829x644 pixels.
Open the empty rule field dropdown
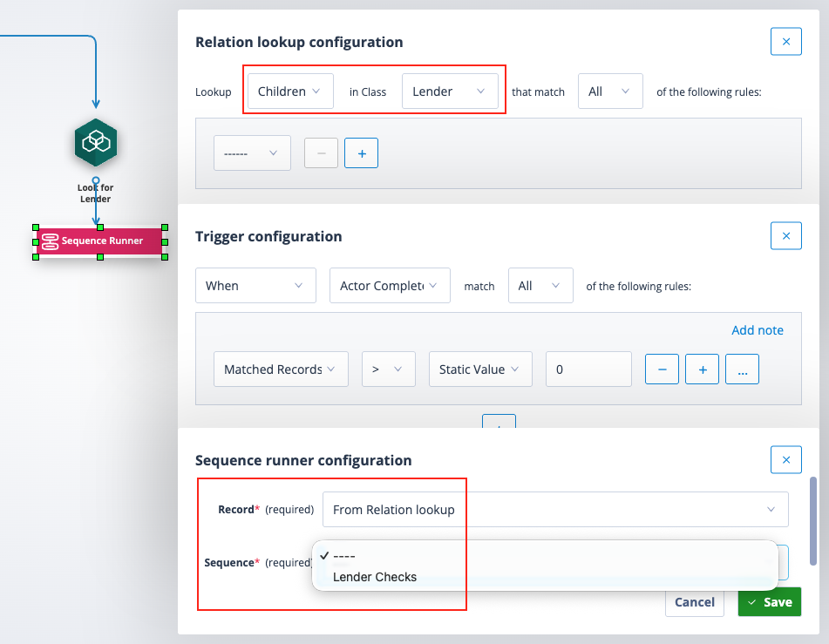point(252,153)
